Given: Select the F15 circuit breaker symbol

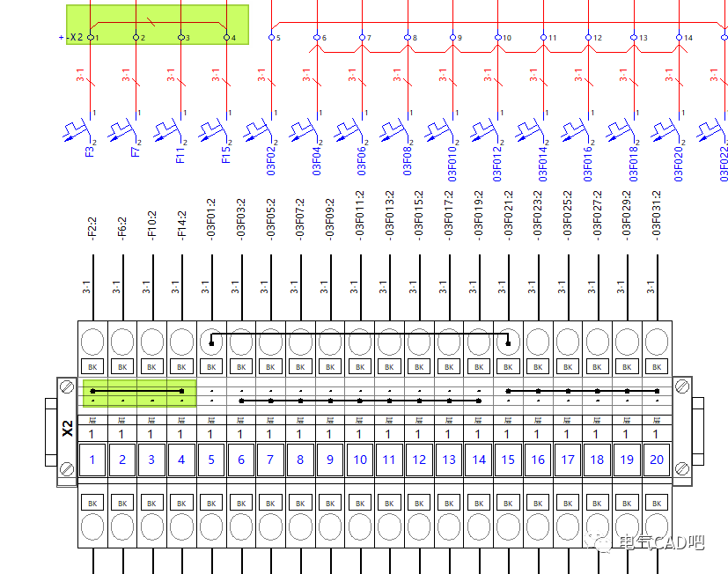Looking at the screenshot, I should tap(213, 130).
